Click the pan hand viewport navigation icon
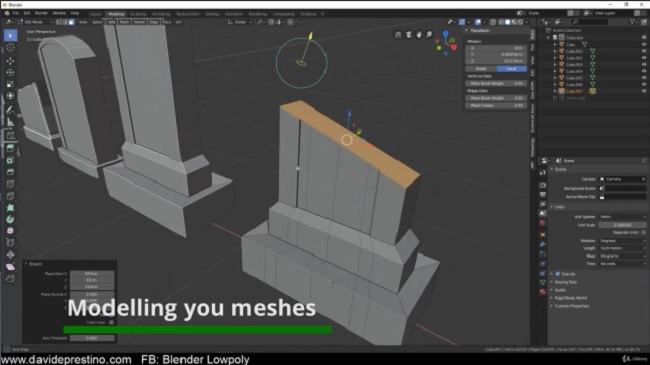The width and height of the screenshot is (650, 365). click(x=419, y=34)
